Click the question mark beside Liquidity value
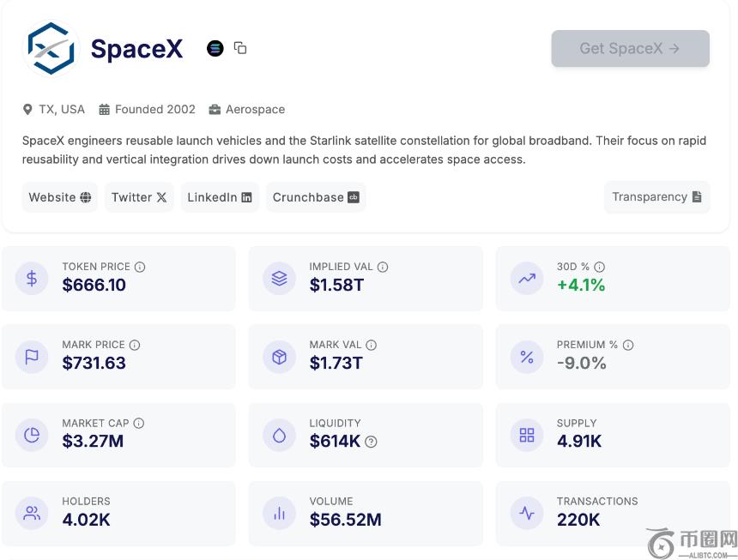 coord(371,442)
